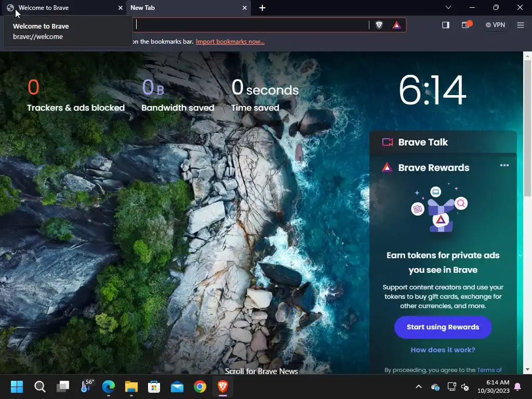This screenshot has height=399, width=532.
Task: Open the tab search chevron
Action: pyautogui.click(x=448, y=7)
